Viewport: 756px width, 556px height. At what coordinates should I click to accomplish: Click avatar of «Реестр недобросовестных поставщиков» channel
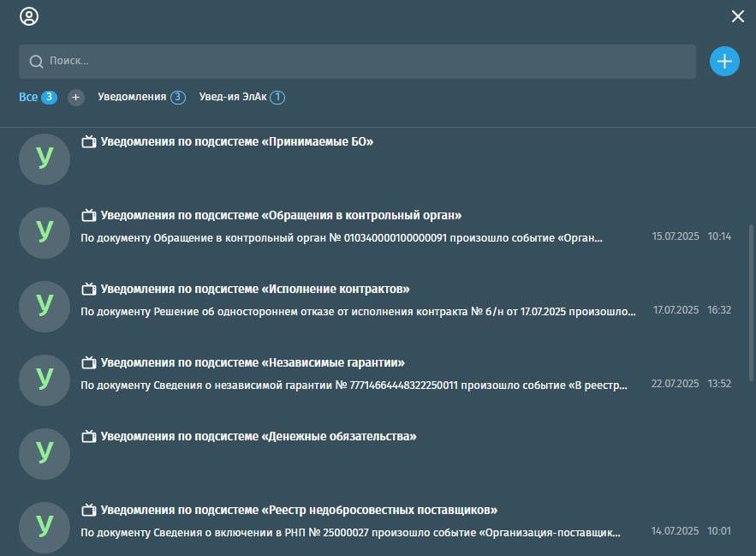pos(44,527)
